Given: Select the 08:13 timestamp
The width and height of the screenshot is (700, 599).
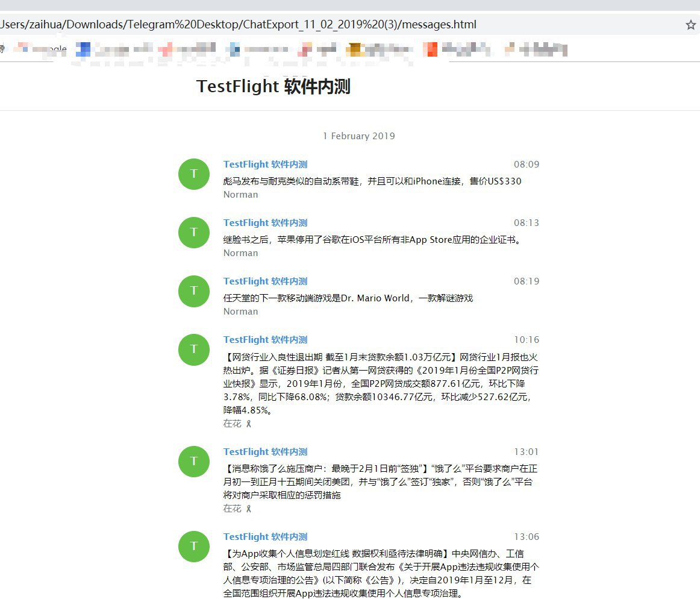Looking at the screenshot, I should pos(527,223).
